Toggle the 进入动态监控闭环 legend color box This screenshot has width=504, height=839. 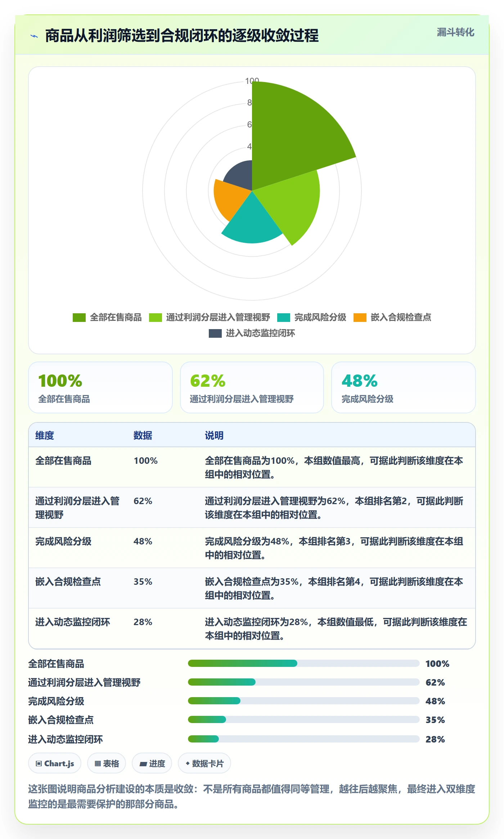tap(215, 333)
